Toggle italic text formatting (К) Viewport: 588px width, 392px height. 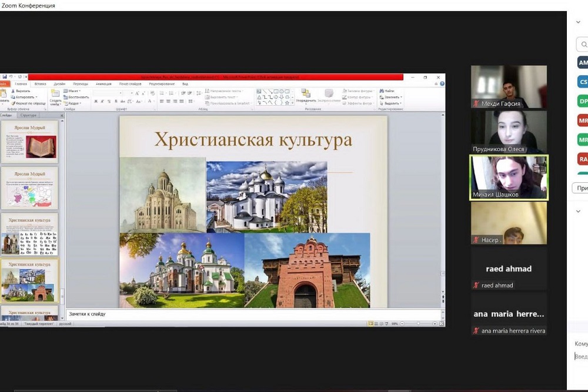(x=103, y=102)
